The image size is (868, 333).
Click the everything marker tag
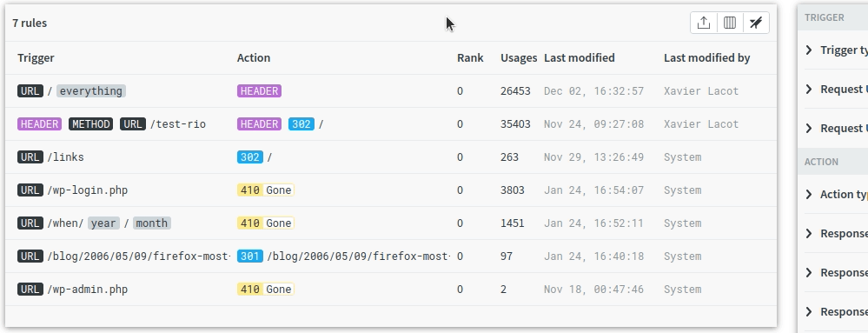click(90, 91)
